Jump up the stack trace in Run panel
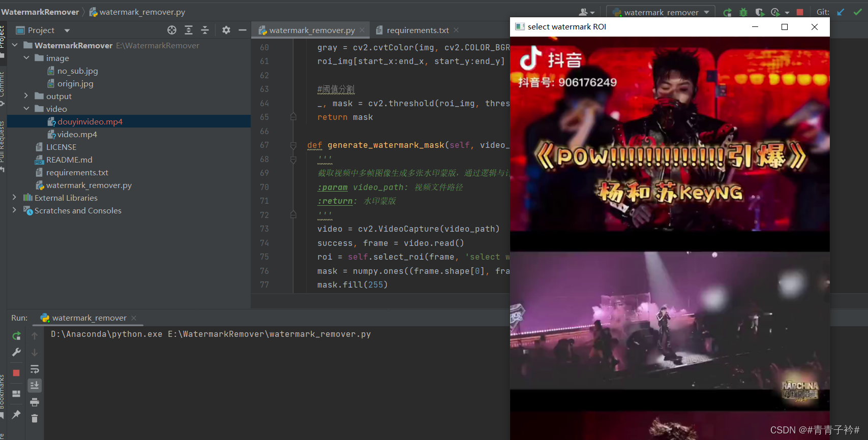Viewport: 868px width, 440px height. (35, 336)
